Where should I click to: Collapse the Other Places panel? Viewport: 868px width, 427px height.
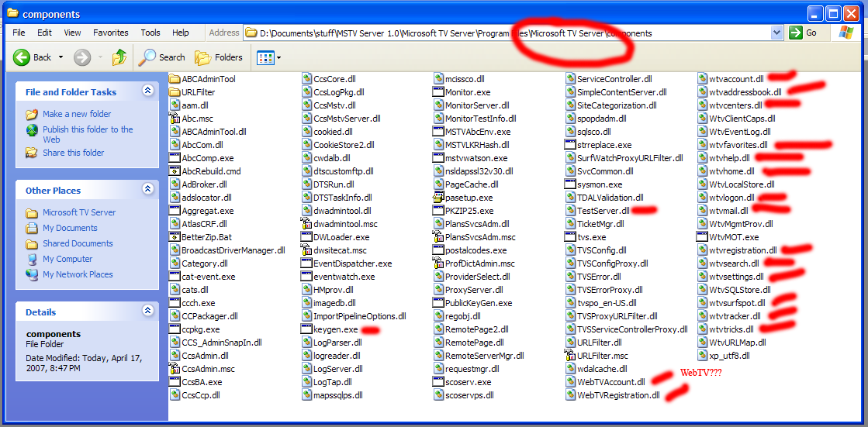(148, 190)
